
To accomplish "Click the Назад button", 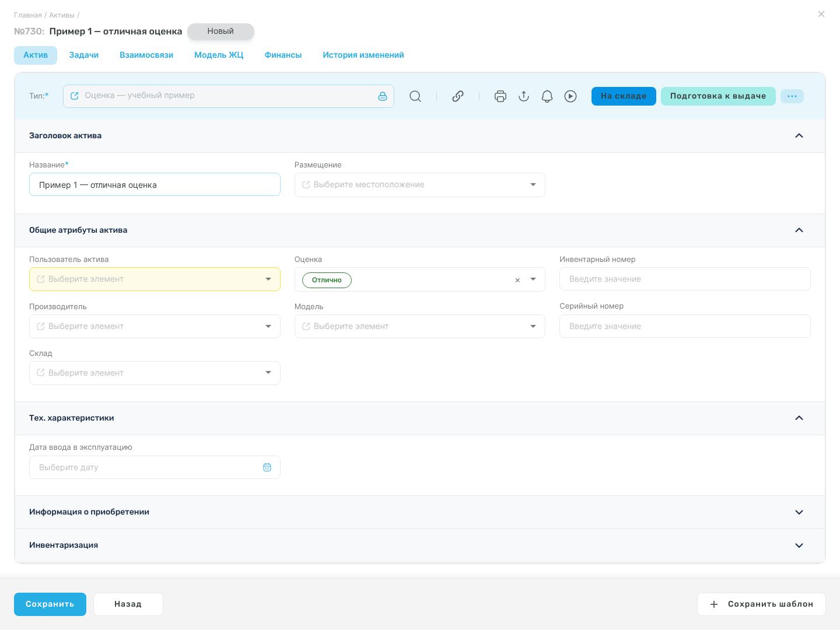I will coord(128,604).
